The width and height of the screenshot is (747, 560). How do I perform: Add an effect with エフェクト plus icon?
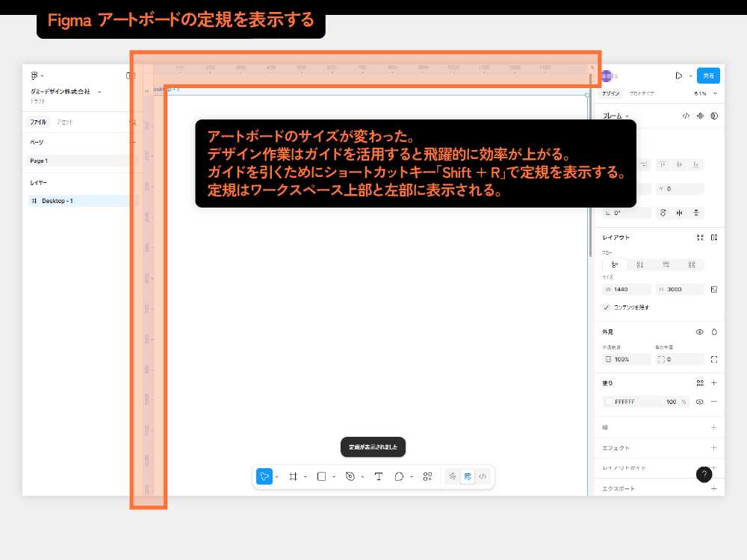[714, 447]
